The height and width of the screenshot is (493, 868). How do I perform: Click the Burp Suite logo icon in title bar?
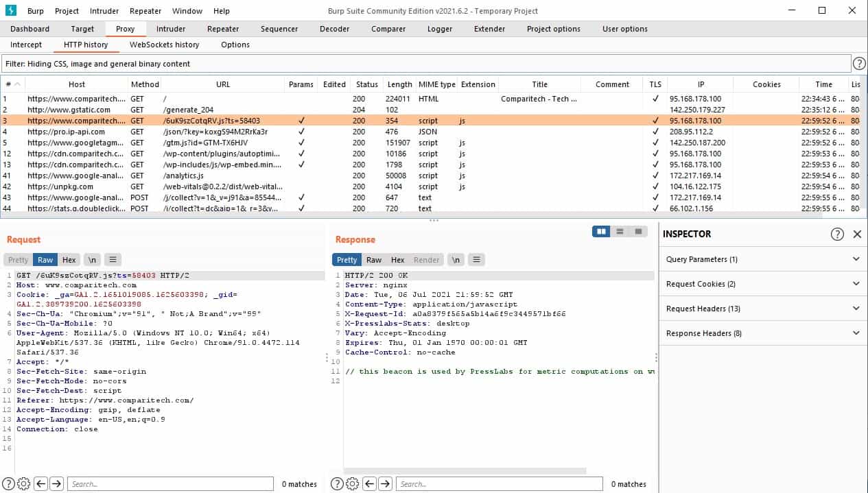[x=11, y=10]
